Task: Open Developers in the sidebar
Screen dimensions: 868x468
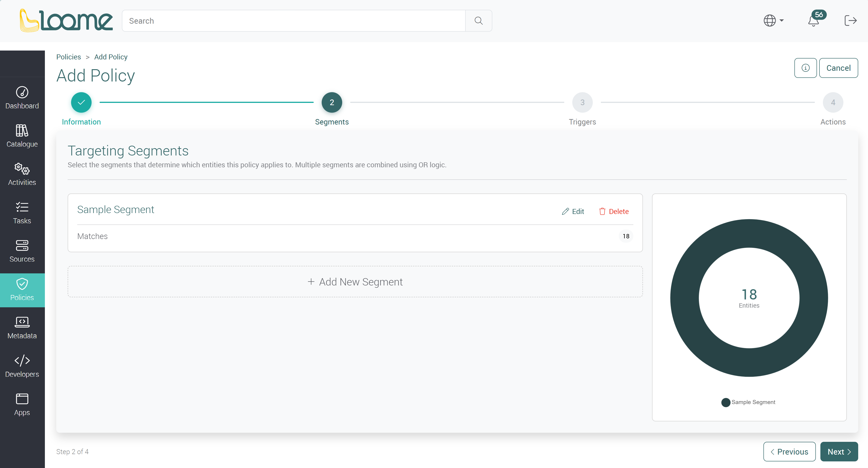Action: (x=22, y=366)
